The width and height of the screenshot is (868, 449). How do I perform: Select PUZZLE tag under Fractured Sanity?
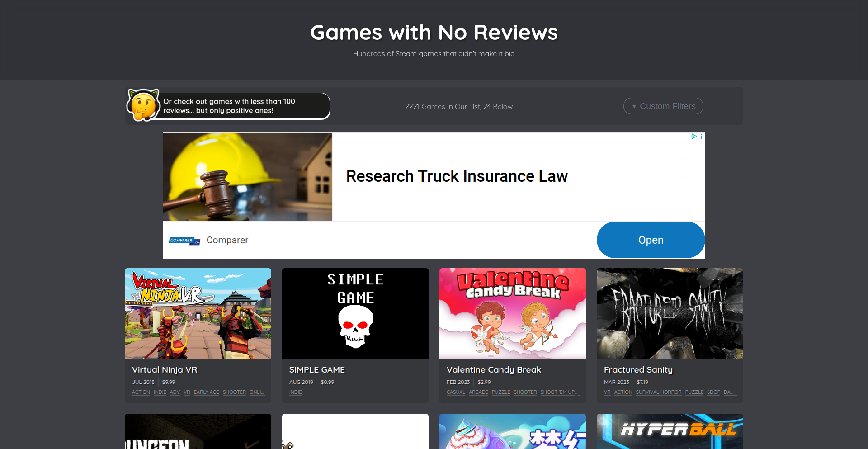click(694, 392)
